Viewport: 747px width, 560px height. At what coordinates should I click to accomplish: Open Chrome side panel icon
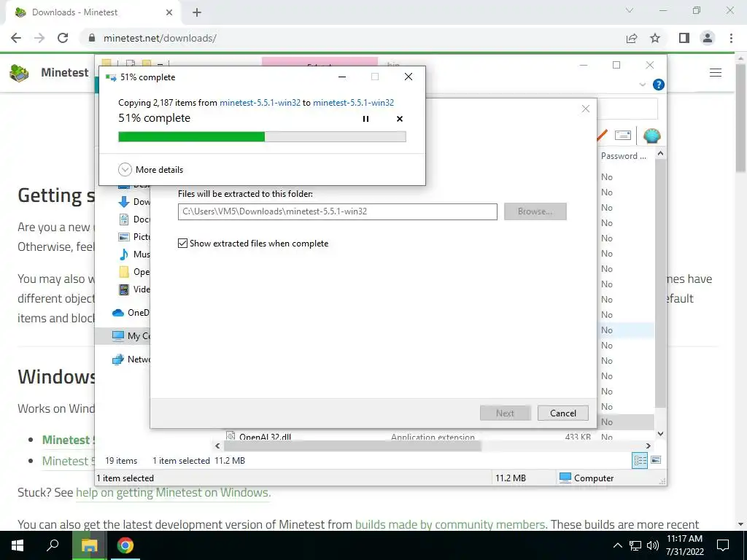[x=684, y=38]
